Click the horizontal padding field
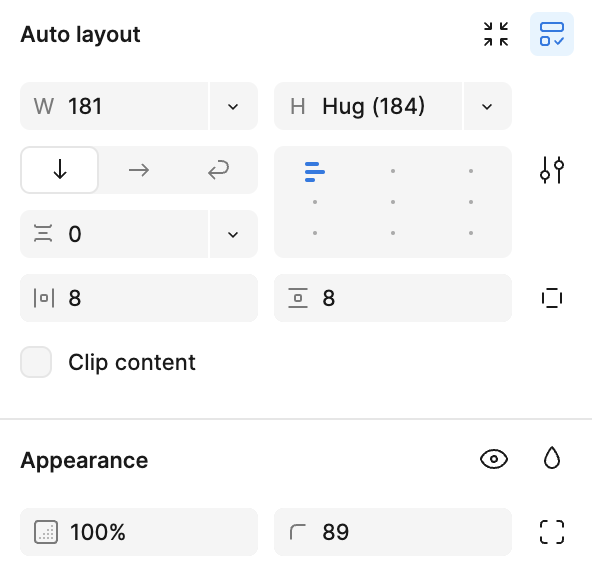Image resolution: width=592 pixels, height=574 pixels. coord(139,298)
